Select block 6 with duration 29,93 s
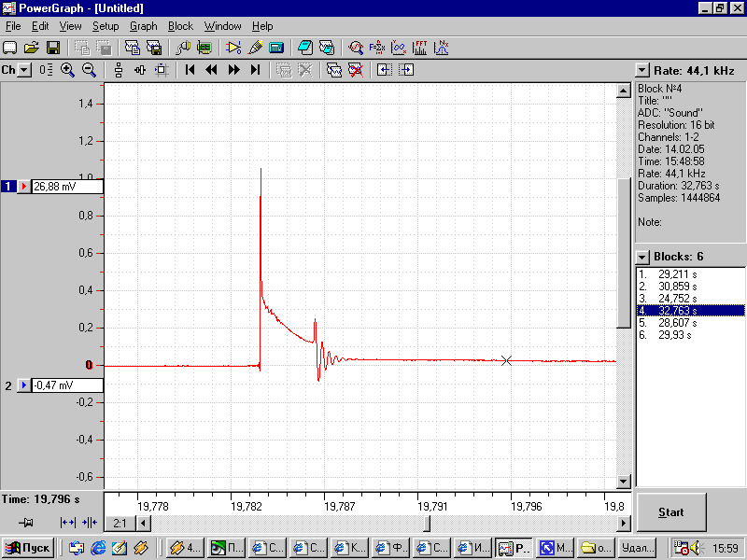 point(690,335)
